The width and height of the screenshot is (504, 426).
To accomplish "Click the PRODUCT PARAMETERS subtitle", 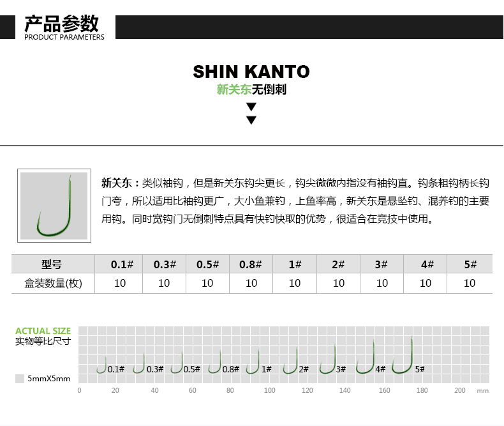I will (x=64, y=37).
